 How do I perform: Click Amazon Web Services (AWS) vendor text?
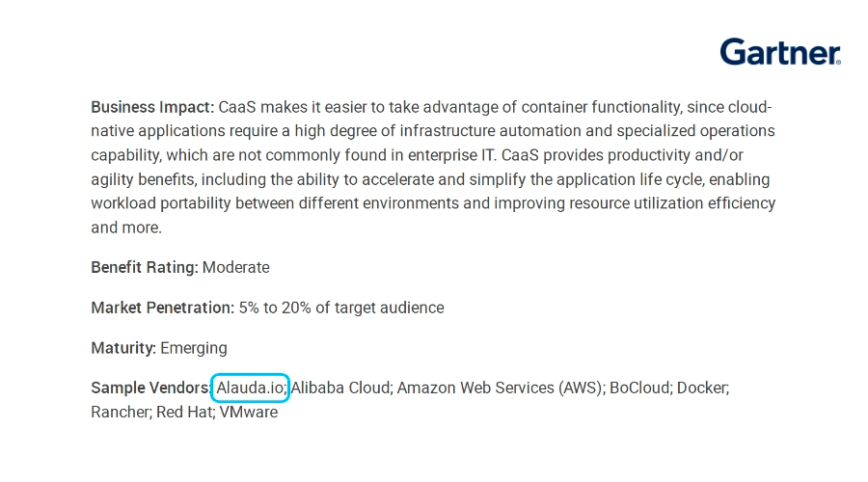click(501, 388)
